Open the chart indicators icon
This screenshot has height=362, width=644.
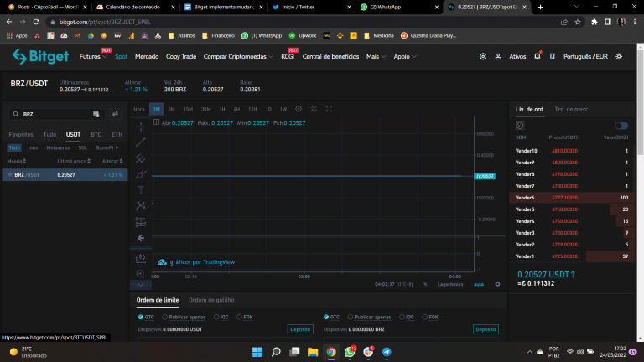[314, 109]
